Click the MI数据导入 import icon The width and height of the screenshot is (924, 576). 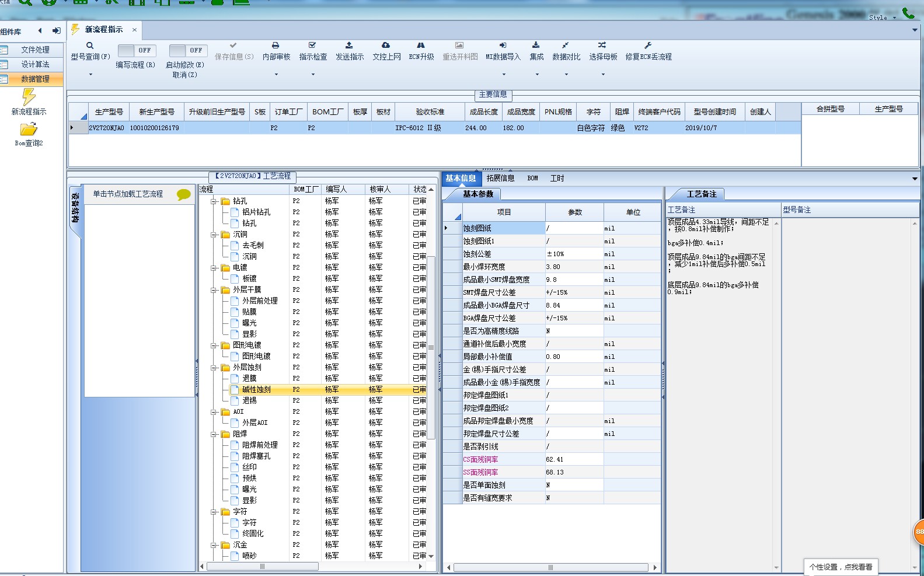pyautogui.click(x=503, y=45)
